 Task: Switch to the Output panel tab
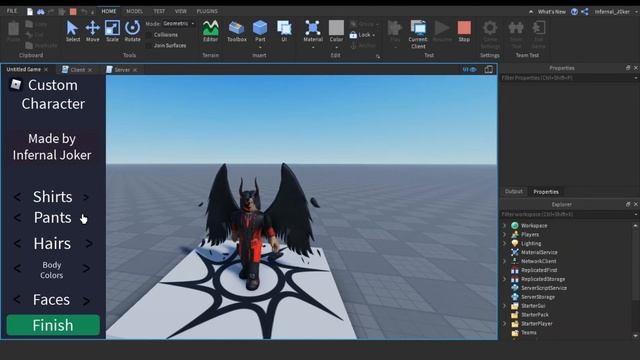(x=513, y=191)
